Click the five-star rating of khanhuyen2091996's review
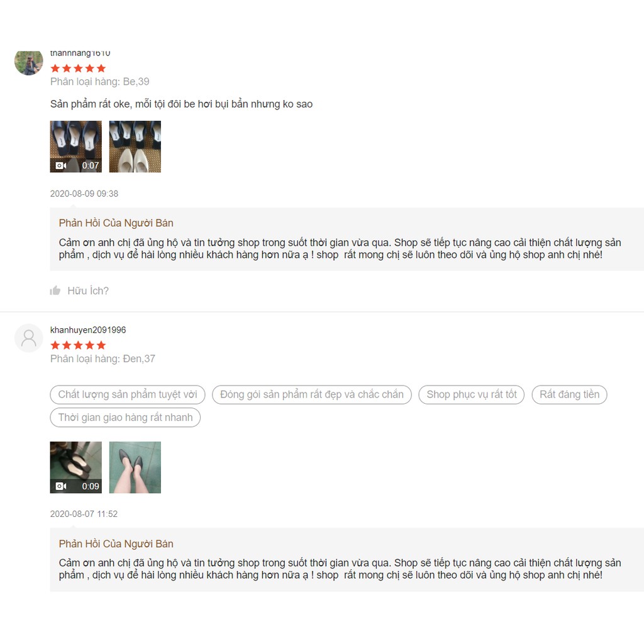This screenshot has width=644, height=644. click(78, 345)
